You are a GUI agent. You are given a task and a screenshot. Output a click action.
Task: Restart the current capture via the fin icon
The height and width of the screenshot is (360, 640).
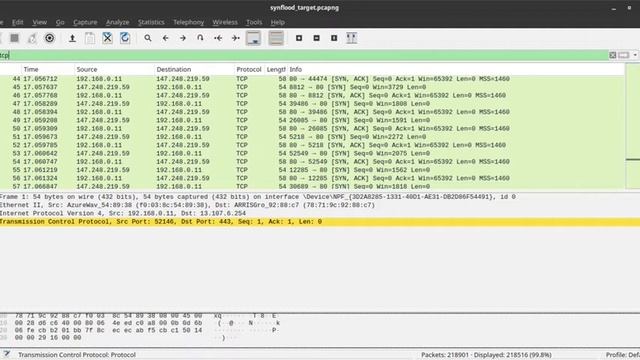click(32, 38)
